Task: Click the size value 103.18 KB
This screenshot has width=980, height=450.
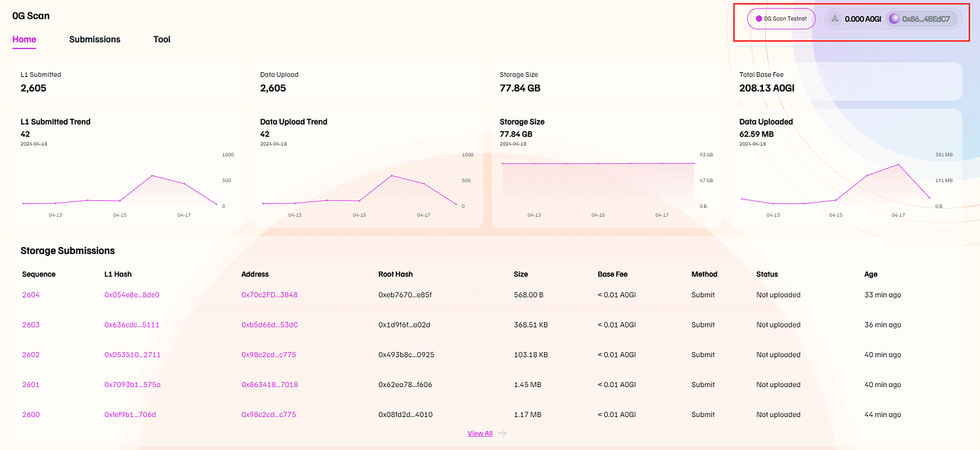Action: click(531, 355)
